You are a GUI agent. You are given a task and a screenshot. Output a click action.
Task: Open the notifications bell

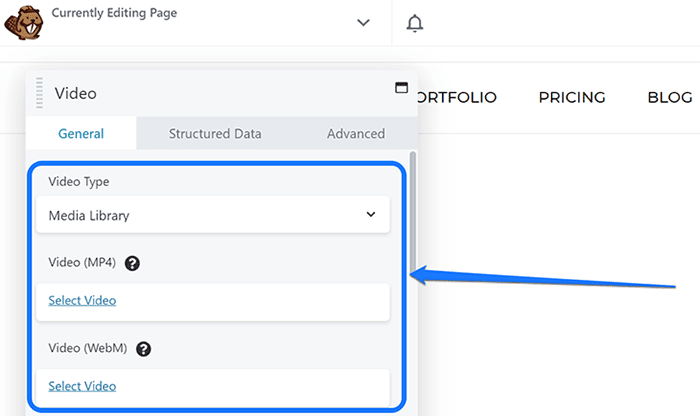pyautogui.click(x=414, y=24)
